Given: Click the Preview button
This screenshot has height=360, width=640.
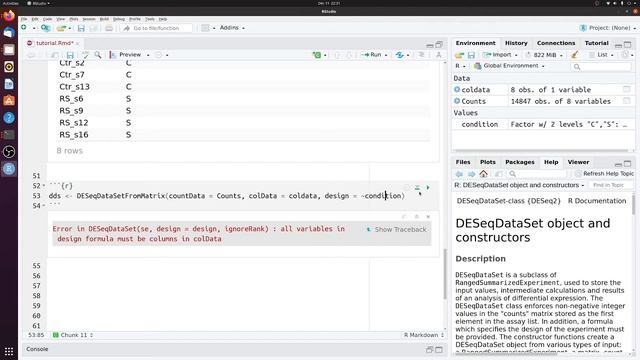Looking at the screenshot, I should point(125,55).
